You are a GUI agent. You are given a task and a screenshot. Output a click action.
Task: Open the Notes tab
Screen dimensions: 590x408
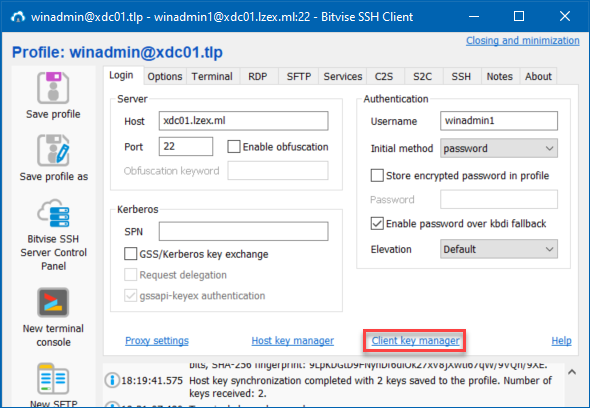pos(500,76)
